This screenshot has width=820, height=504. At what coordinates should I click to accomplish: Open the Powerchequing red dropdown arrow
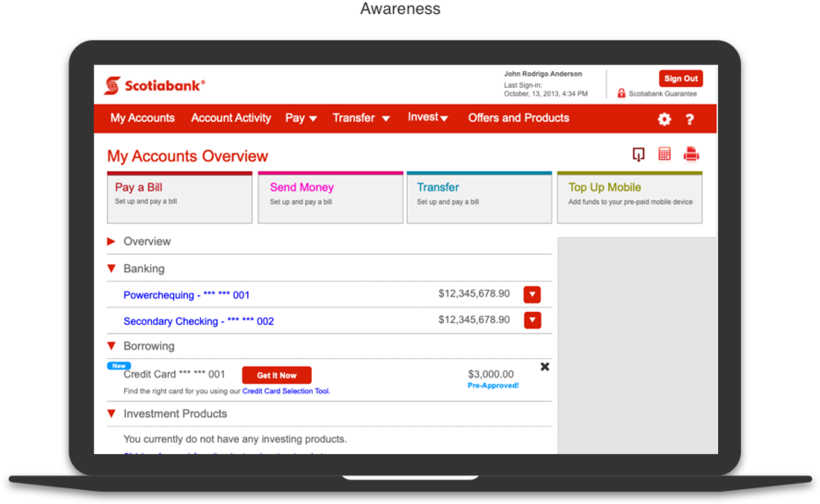pos(533,294)
